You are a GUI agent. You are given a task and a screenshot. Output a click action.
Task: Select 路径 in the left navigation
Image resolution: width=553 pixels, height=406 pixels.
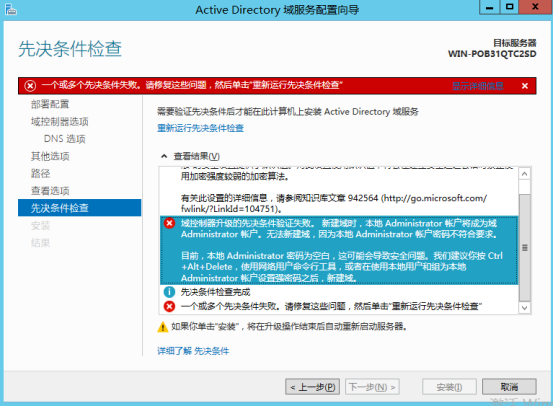pyautogui.click(x=40, y=173)
